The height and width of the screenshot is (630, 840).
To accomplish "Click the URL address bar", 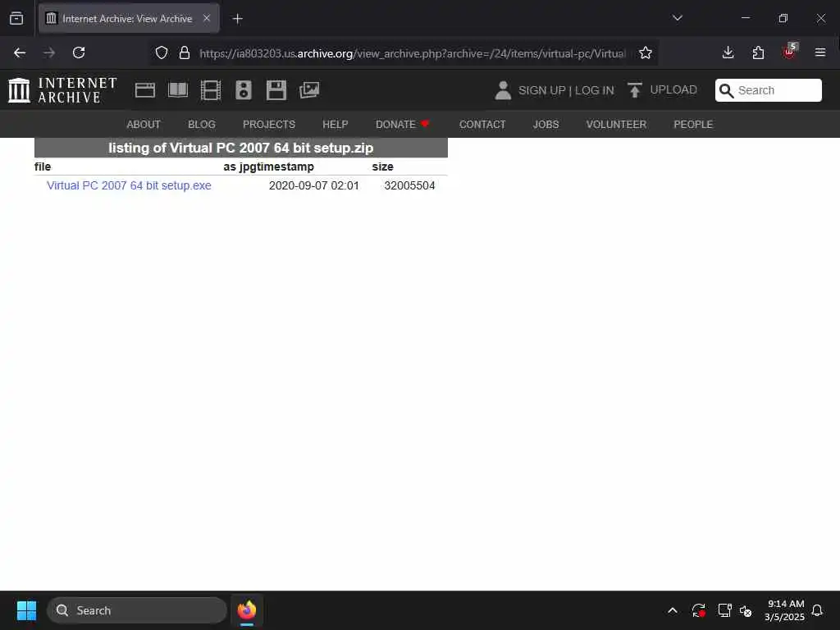I will coord(412,53).
